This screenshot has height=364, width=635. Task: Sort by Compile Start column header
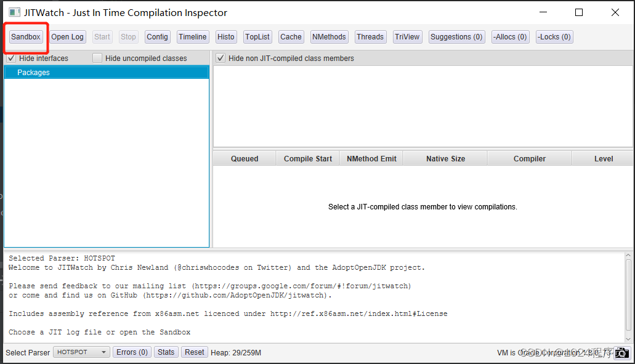click(308, 159)
